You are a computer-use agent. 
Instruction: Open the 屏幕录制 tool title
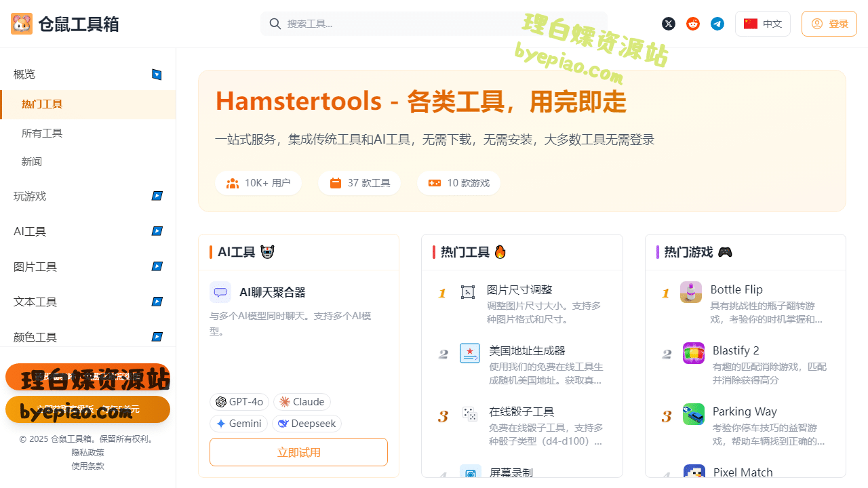[511, 472]
